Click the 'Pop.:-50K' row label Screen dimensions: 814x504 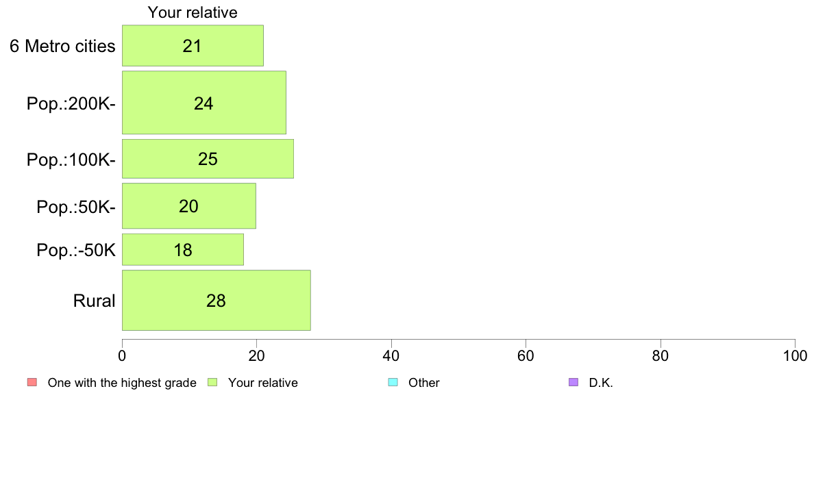(76, 250)
